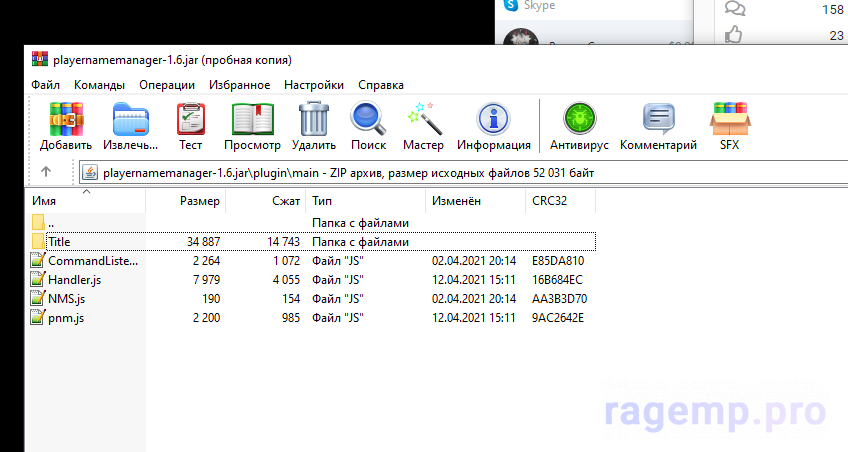Image resolution: width=848 pixels, height=452 pixels.
Task: Click the parent folder '..' icon
Action: pos(38,222)
